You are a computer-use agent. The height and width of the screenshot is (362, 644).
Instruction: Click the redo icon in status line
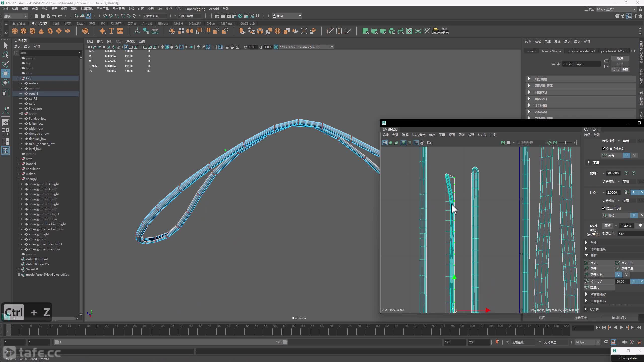click(x=60, y=16)
